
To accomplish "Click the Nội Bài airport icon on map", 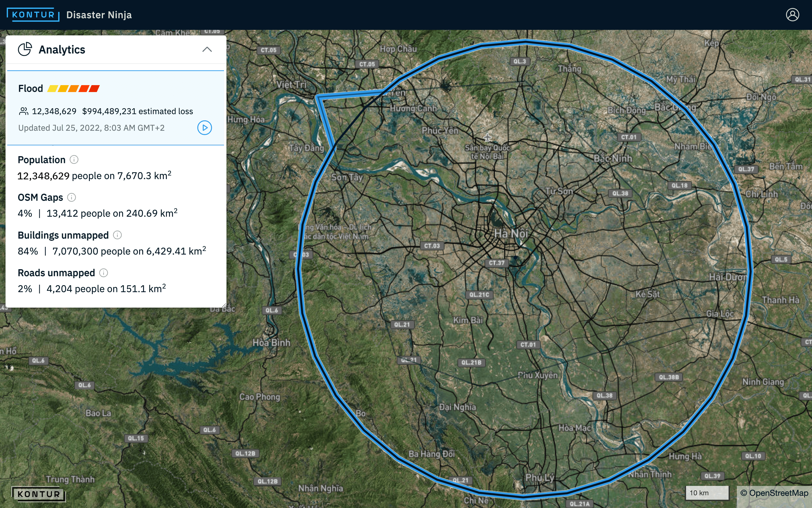I will pyautogui.click(x=487, y=137).
